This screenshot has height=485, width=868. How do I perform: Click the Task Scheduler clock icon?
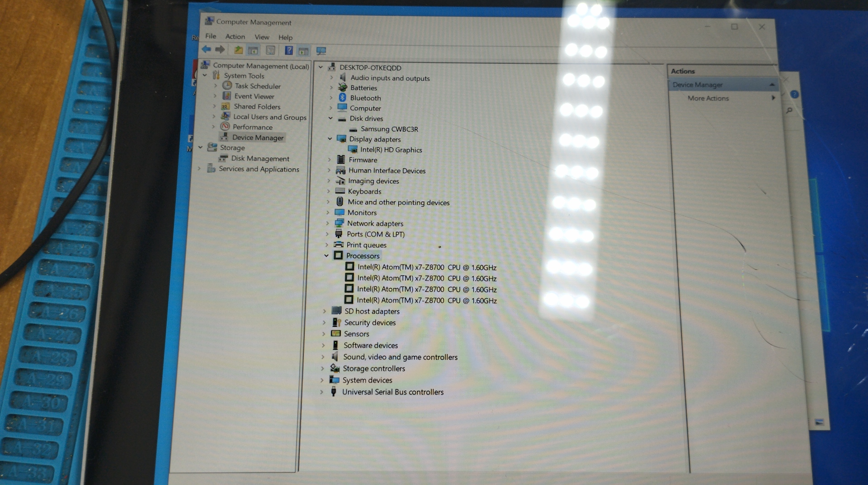click(x=227, y=86)
